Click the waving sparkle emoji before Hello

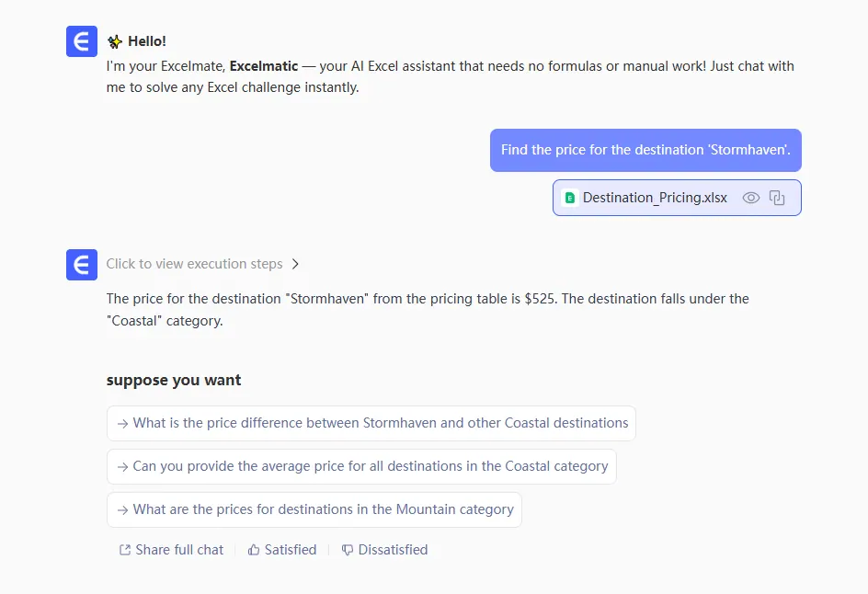tap(115, 41)
